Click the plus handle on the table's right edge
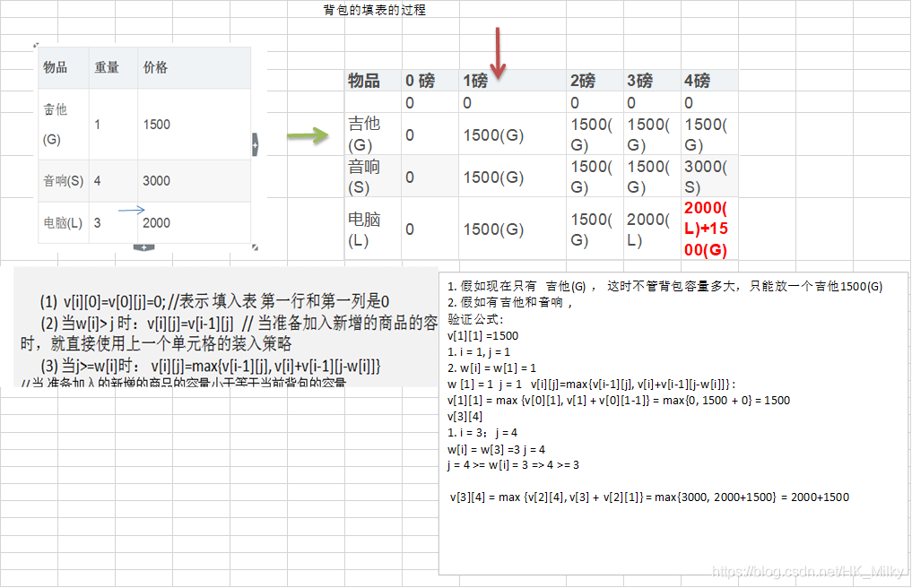 [255, 144]
